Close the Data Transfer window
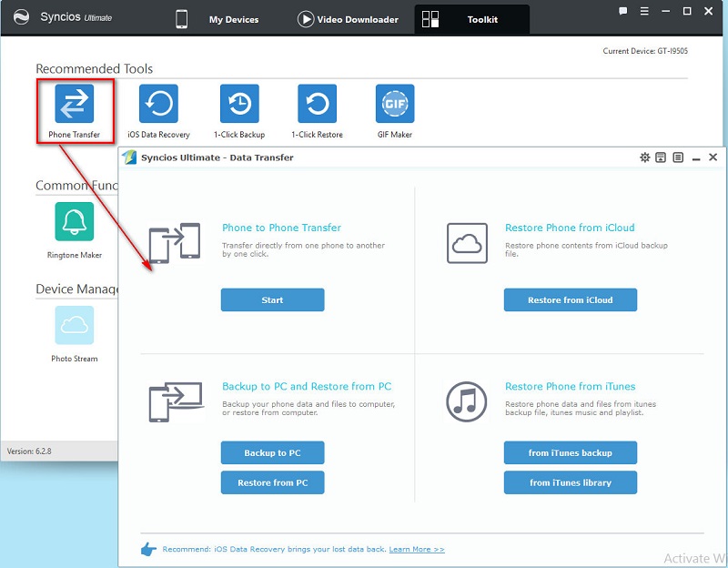The height and width of the screenshot is (568, 728). pos(713,157)
